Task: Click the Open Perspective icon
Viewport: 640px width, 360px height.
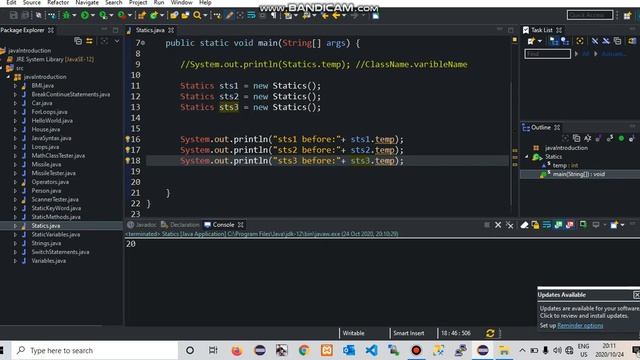Action: point(627,16)
